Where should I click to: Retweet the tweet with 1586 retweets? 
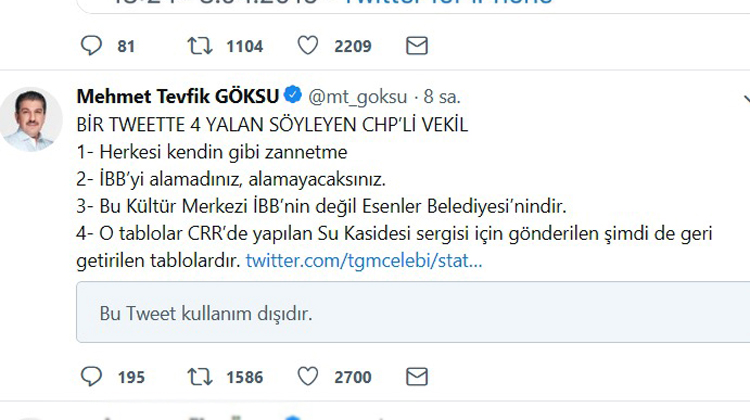(199, 377)
